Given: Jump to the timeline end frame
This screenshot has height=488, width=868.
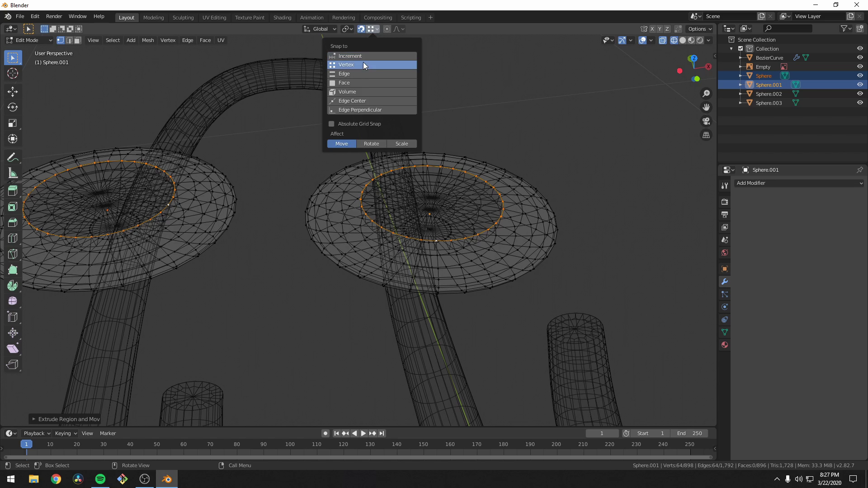Looking at the screenshot, I should (x=382, y=433).
